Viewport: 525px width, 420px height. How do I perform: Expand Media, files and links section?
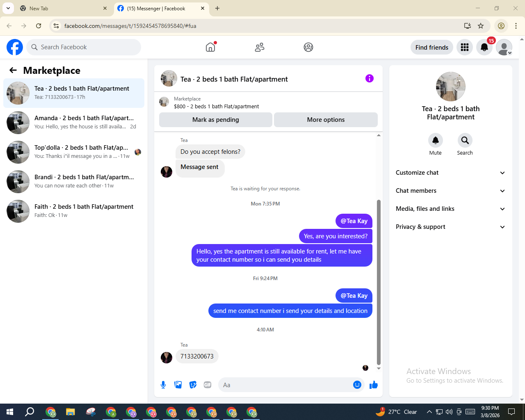(451, 209)
